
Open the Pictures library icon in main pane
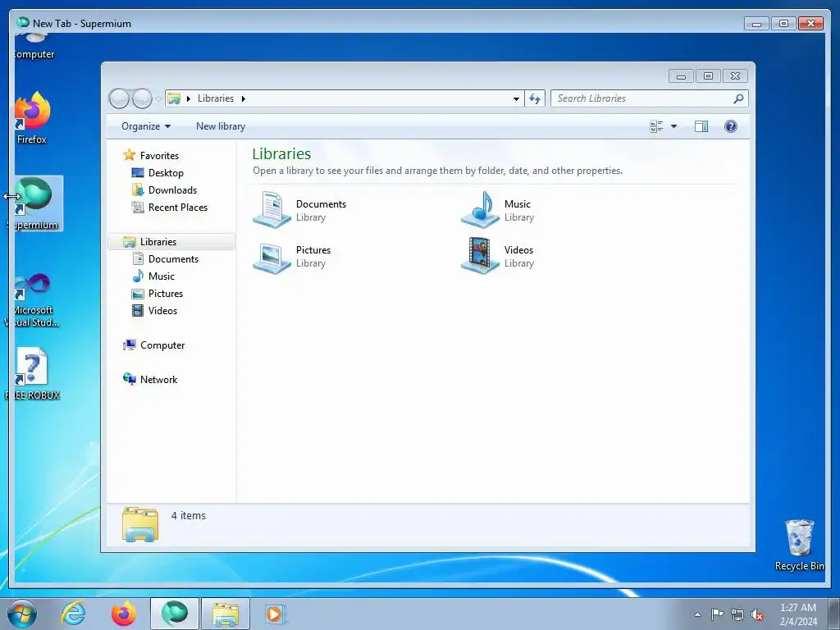coord(272,258)
